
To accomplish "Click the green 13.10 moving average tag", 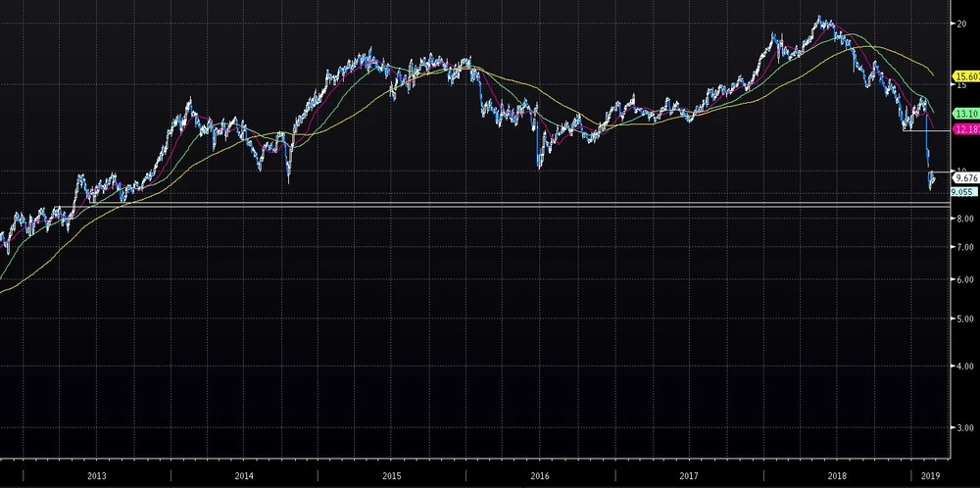I will click(x=965, y=113).
